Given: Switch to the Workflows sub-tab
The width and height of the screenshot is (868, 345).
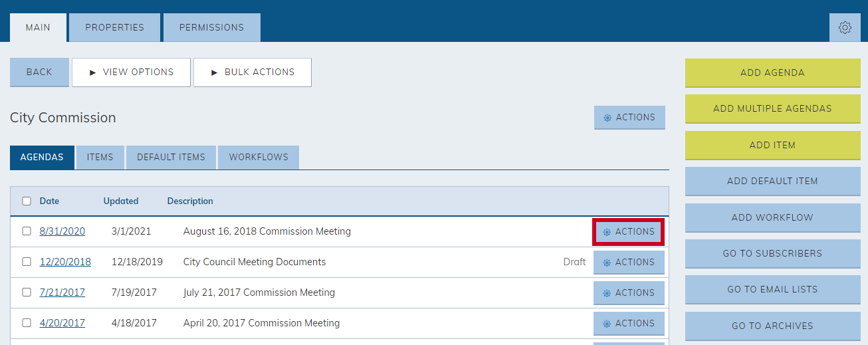Looking at the screenshot, I should point(259,158).
